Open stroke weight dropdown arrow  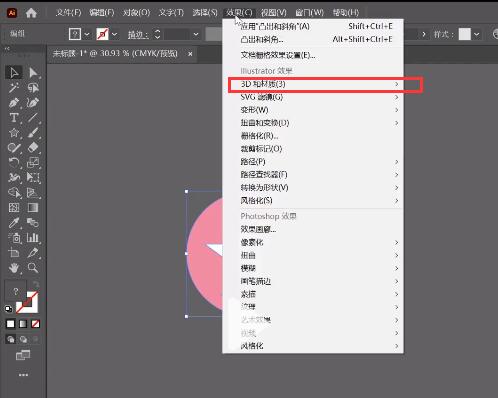click(196, 34)
